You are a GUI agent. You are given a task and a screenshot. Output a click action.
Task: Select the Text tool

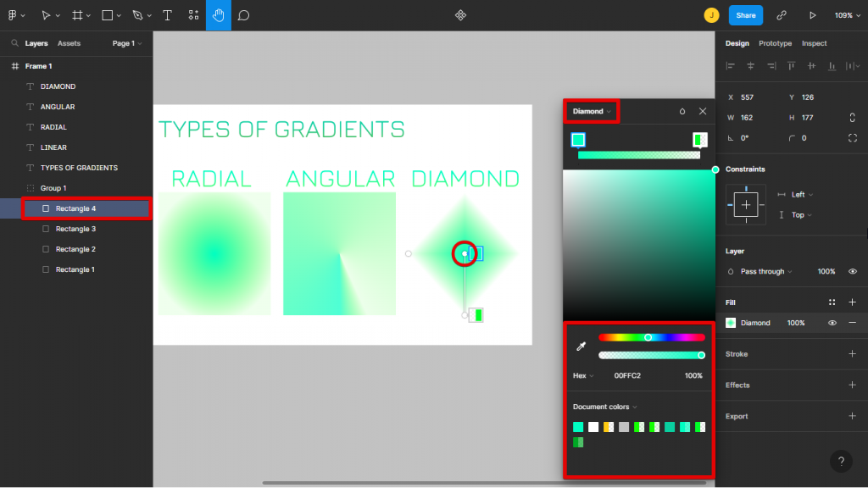coord(166,14)
